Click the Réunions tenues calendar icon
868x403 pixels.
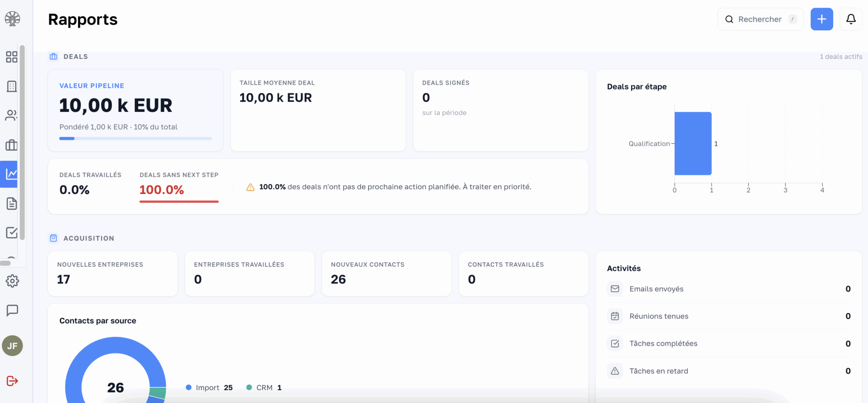(615, 316)
